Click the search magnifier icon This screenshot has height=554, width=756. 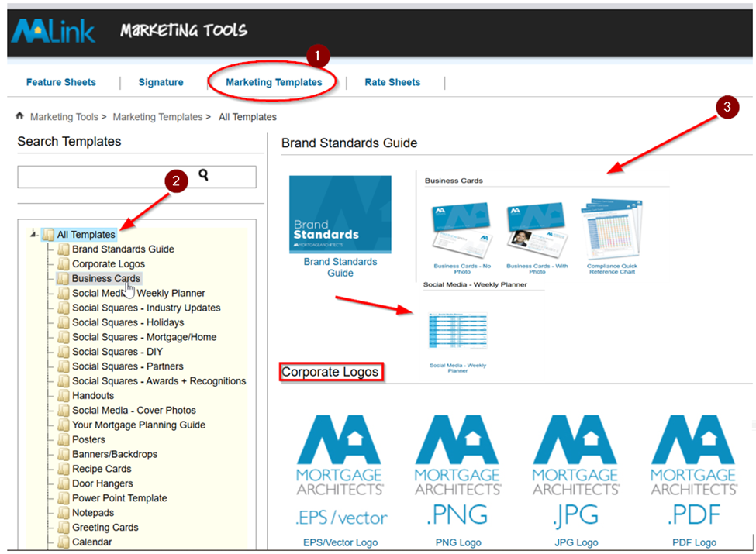[x=203, y=175]
